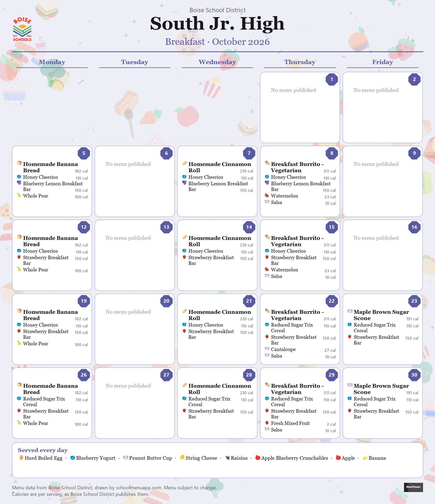Viewport: 435px width, 504px height.
Task: Click the watermelon icon on October 8
Action: [267, 195]
